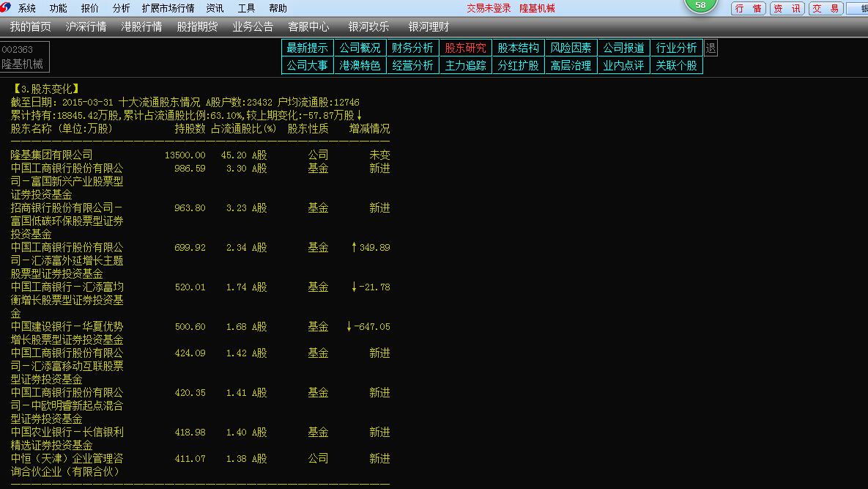Click the 占流通股比(%) column header
Image resolution: width=868 pixels, height=489 pixels.
(244, 129)
